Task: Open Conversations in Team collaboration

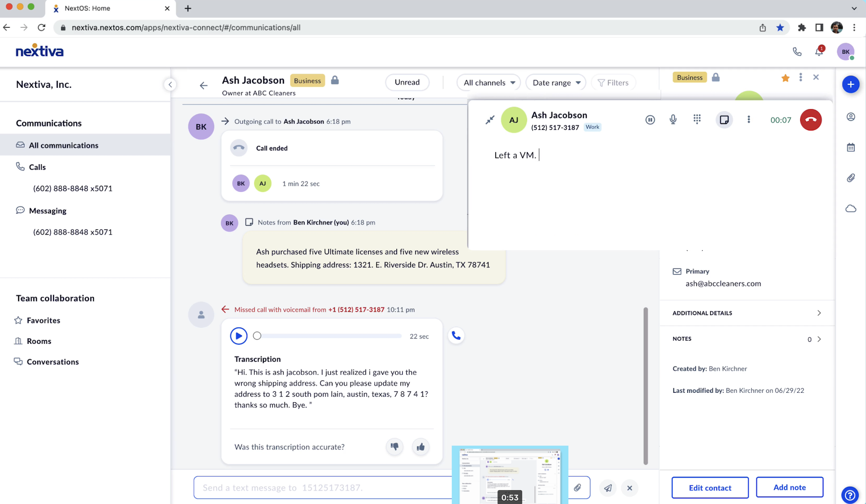Action: coord(52,362)
